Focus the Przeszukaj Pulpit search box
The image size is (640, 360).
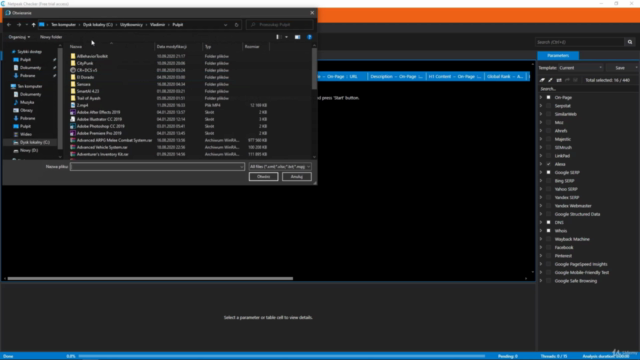coord(280,25)
